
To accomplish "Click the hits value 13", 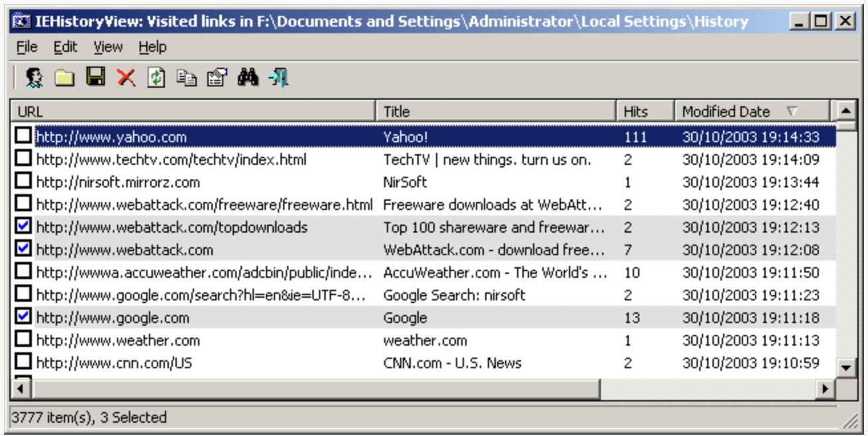I will (632, 318).
